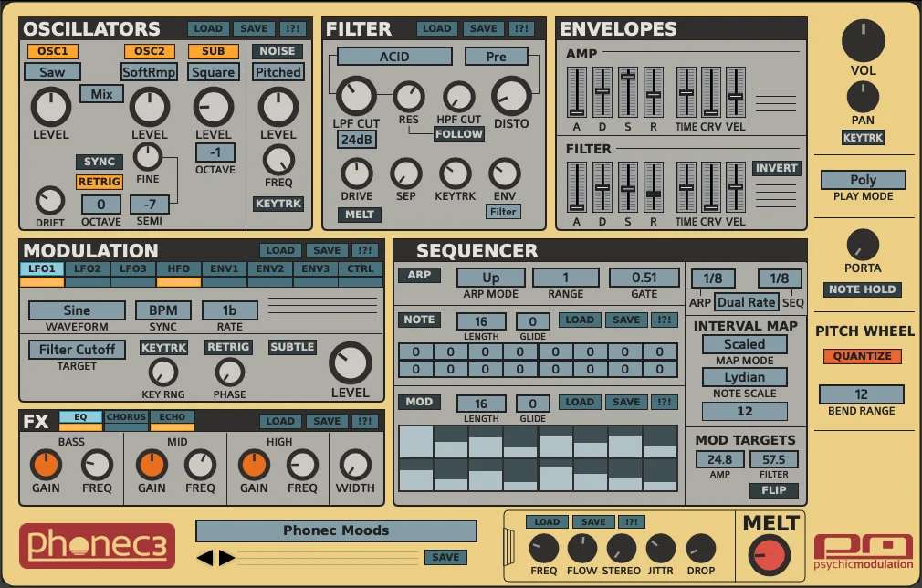Viewport: 922px width, 588px height.
Task: Click the master VOL knob
Action: [x=864, y=40]
